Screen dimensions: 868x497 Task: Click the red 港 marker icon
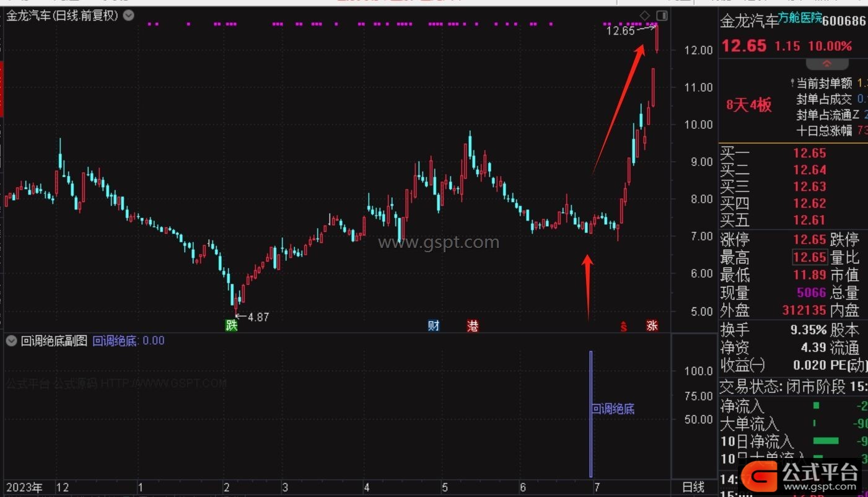[473, 325]
